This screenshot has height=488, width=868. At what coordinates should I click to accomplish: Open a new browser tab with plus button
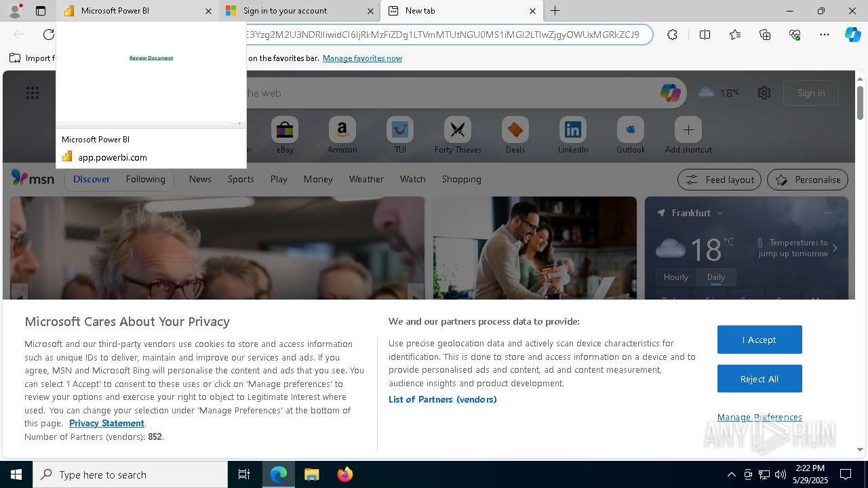click(555, 11)
